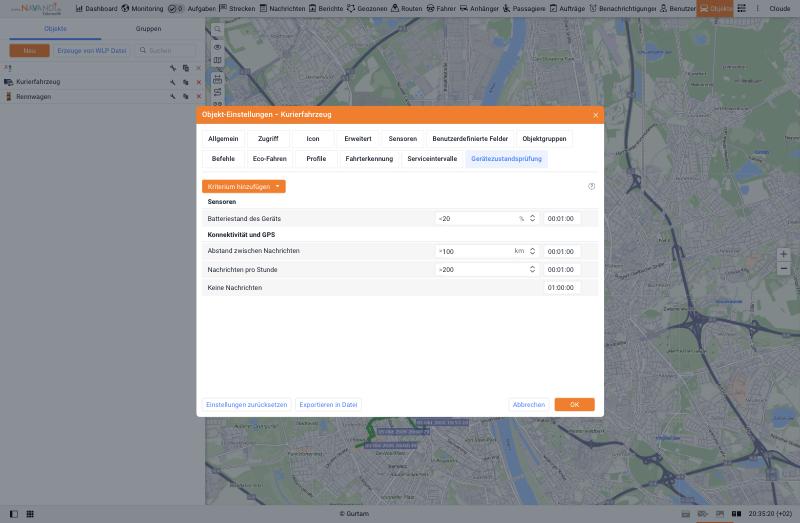Toggle the eye visibility icon on the map
800x523 pixels.
tap(217, 47)
